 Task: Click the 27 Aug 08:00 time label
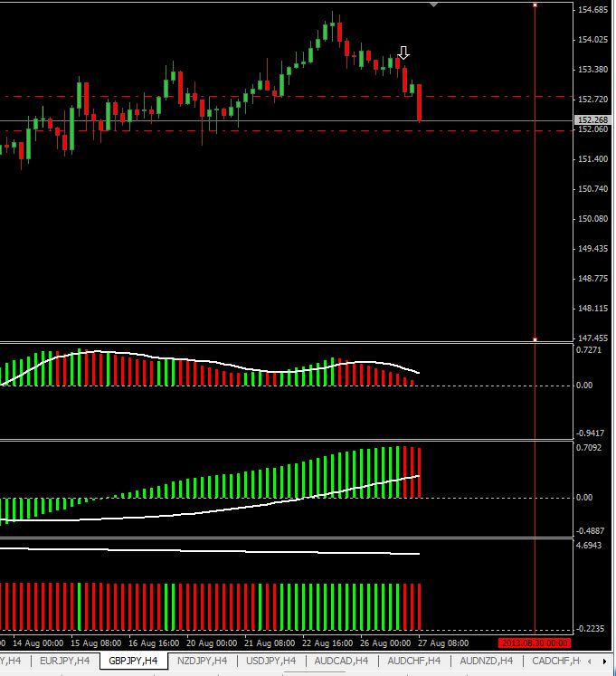[443, 643]
